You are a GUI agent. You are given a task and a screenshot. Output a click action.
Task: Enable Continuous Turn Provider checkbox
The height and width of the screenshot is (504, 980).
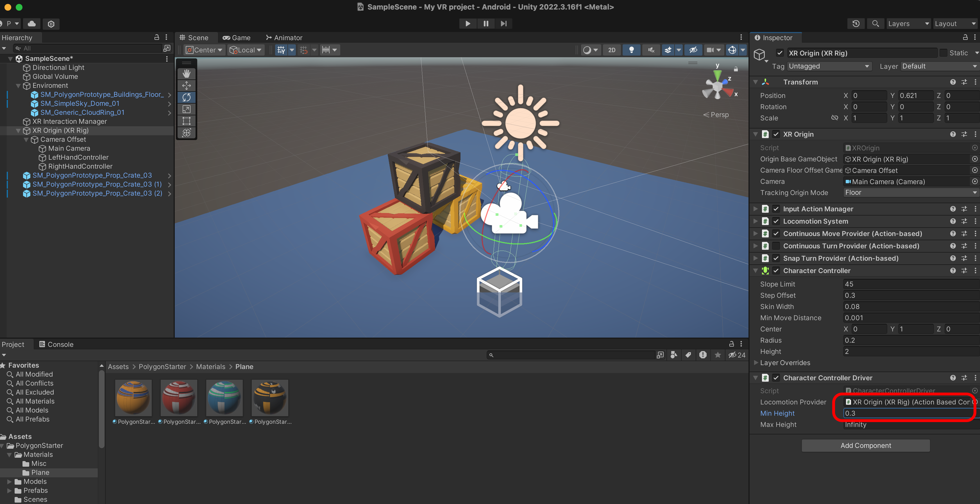776,246
